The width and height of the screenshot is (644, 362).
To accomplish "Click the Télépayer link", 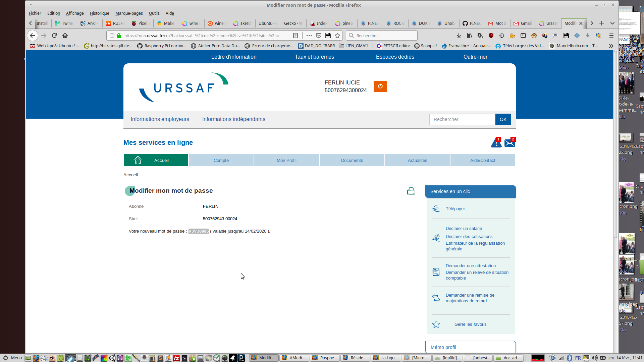I will [455, 209].
